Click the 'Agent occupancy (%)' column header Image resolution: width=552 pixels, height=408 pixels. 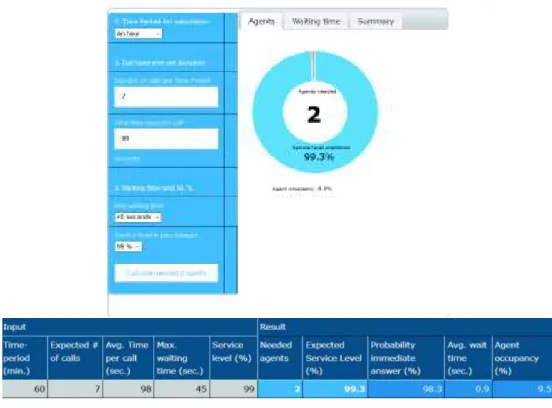pos(522,358)
